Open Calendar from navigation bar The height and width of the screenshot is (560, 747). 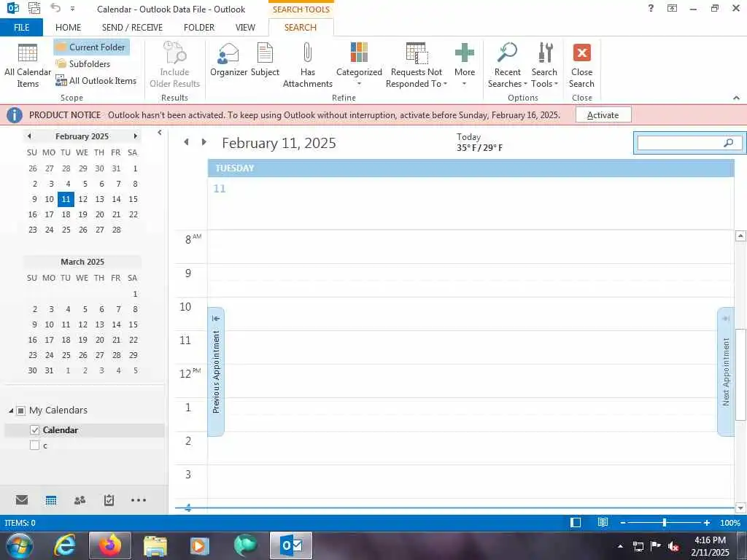(x=51, y=500)
